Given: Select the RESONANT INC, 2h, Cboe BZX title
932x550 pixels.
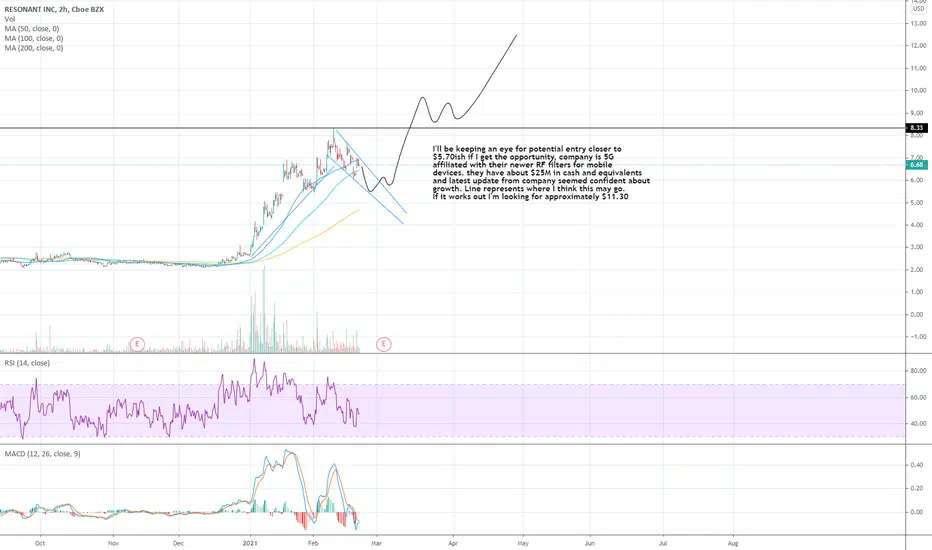Looking at the screenshot, I should [x=54, y=10].
